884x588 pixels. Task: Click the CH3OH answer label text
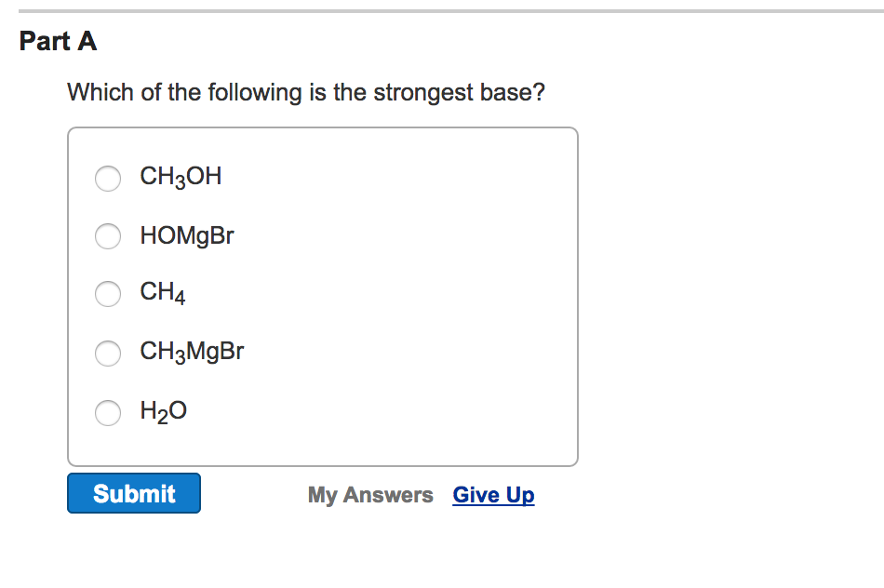[x=180, y=177]
